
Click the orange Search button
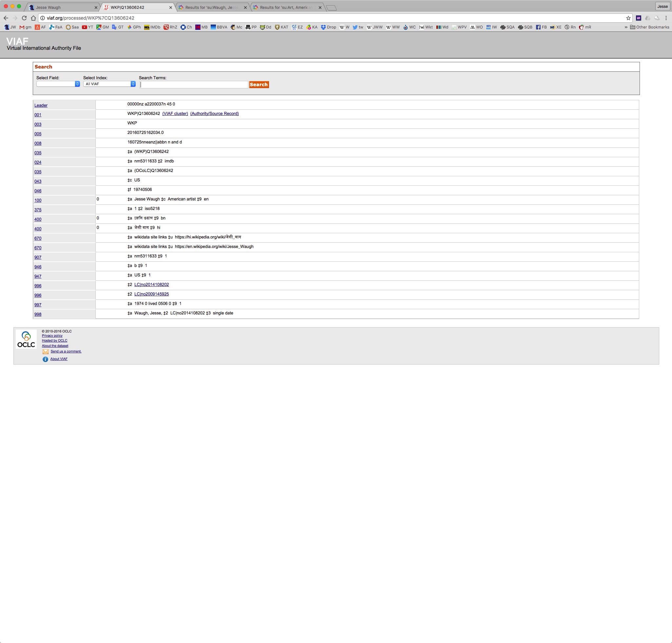pos(259,85)
